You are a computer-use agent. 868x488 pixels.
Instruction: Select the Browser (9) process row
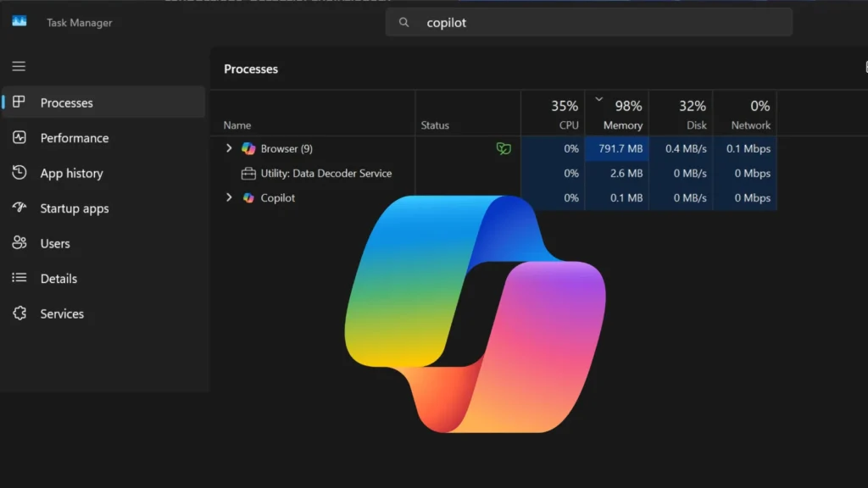tap(494, 148)
